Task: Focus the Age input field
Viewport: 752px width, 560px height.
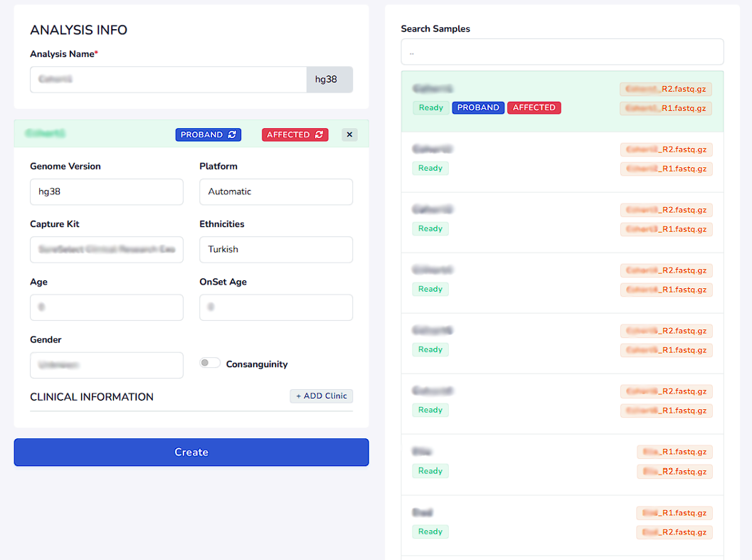Action: click(x=107, y=307)
